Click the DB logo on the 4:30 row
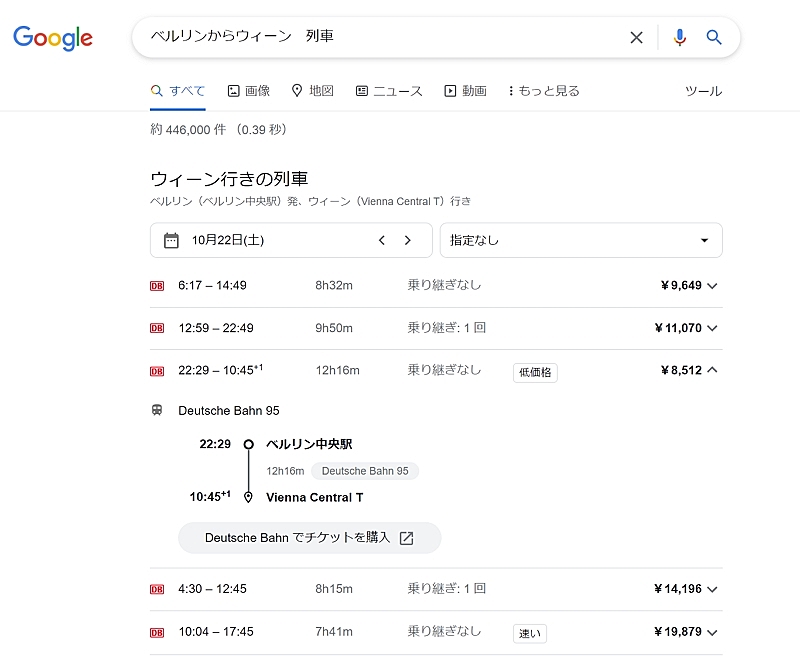The height and width of the screenshot is (665, 800). tap(157, 589)
